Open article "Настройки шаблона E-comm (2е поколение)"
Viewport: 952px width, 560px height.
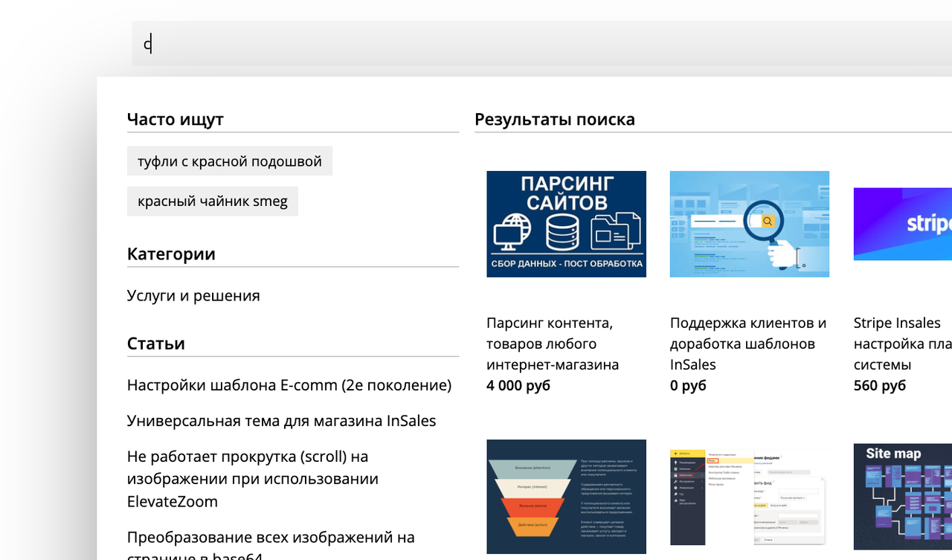289,385
